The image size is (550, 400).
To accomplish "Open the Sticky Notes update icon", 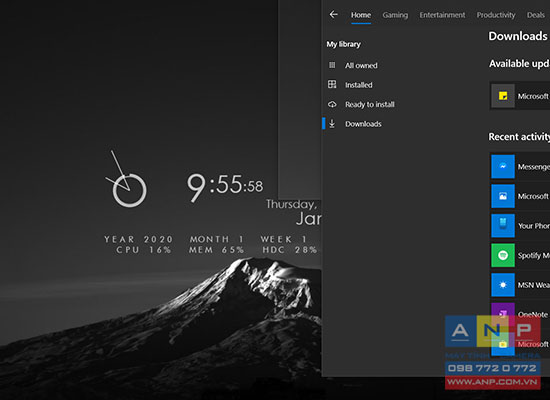I will (503, 96).
